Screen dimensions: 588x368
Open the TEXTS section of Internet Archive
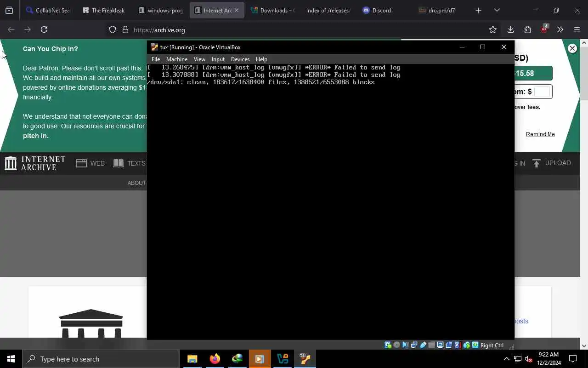(130, 163)
